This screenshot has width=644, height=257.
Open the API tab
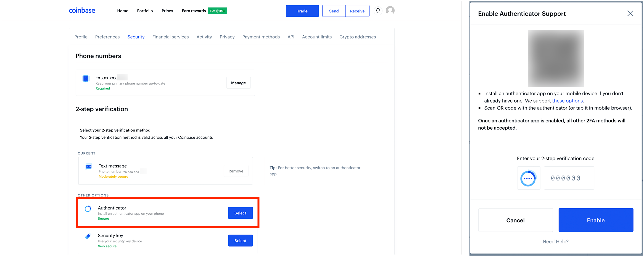[x=291, y=37]
